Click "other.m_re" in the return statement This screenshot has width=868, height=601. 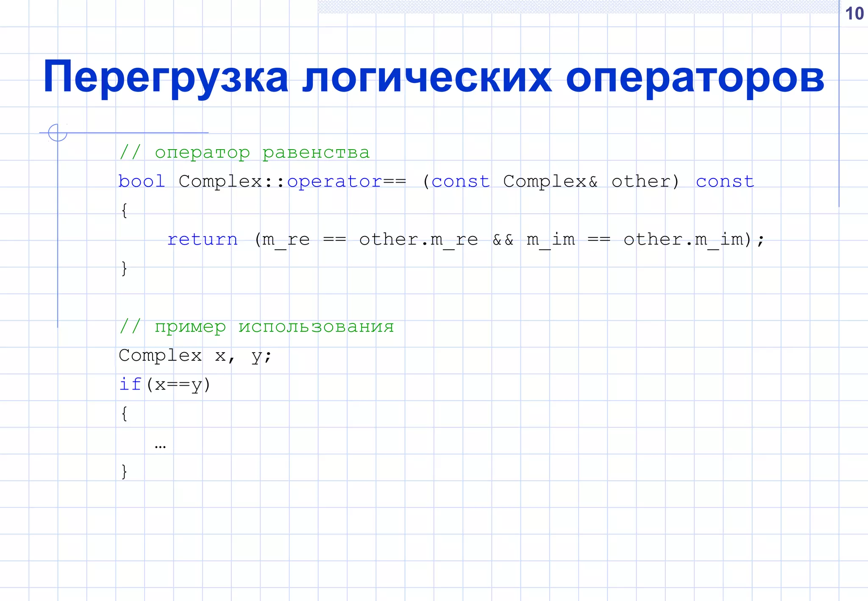419,240
